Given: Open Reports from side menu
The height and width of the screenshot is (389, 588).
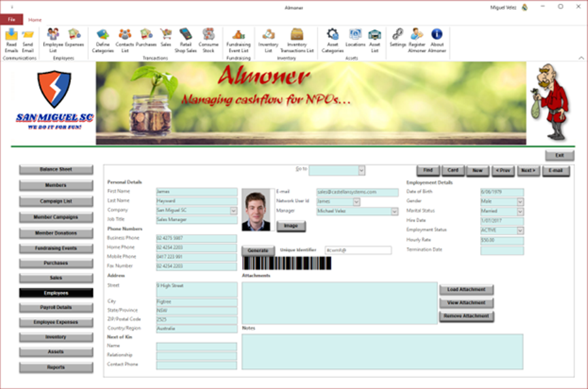Looking at the screenshot, I should click(x=56, y=367).
